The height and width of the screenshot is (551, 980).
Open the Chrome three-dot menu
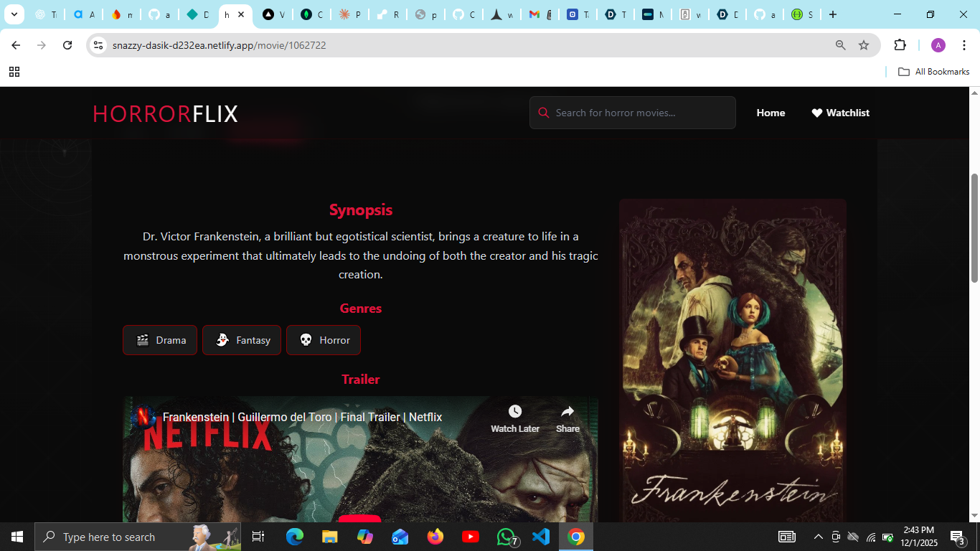click(x=964, y=45)
